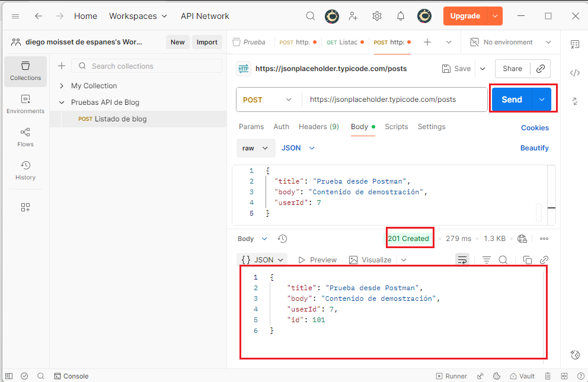588x382 pixels.
Task: Switch to the Scripts tab
Action: (396, 127)
